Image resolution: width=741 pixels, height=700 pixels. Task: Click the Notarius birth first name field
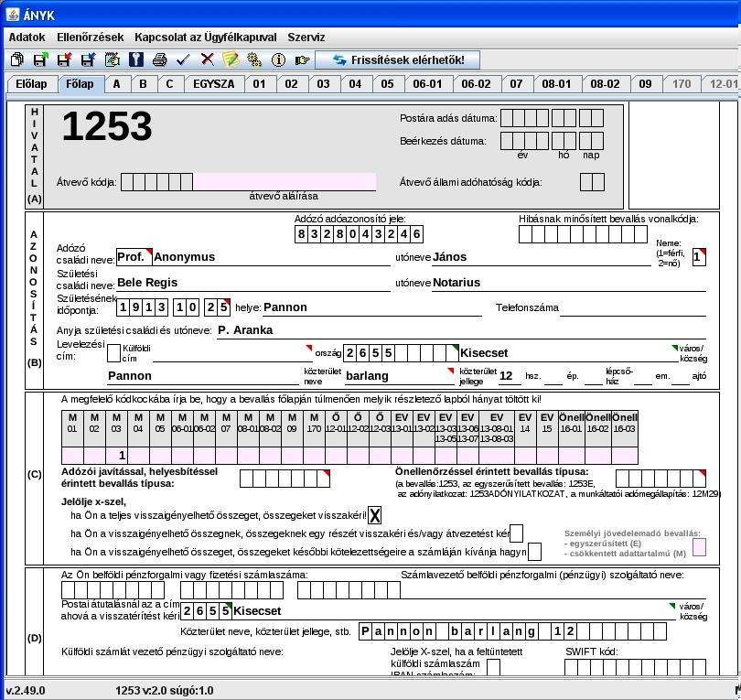(x=569, y=283)
